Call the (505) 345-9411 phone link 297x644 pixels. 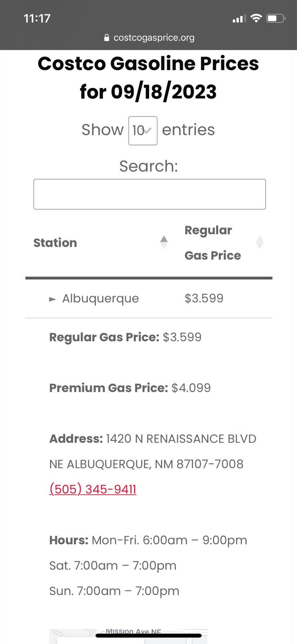click(x=93, y=489)
